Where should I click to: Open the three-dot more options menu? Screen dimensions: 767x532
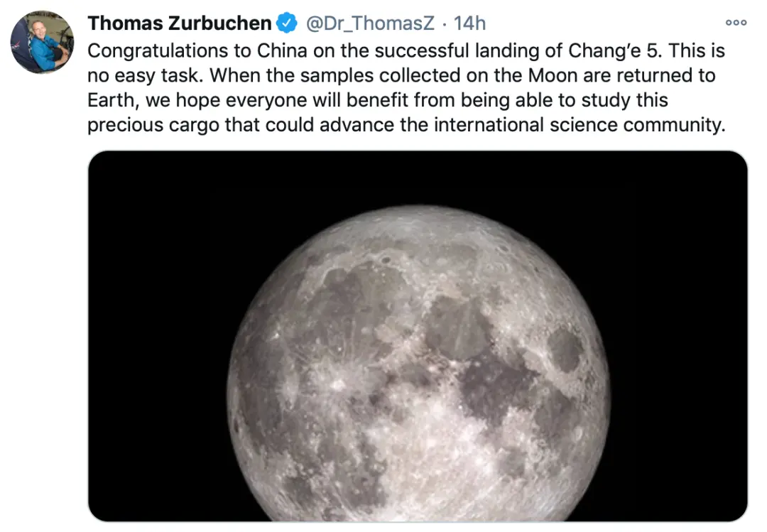tap(736, 23)
